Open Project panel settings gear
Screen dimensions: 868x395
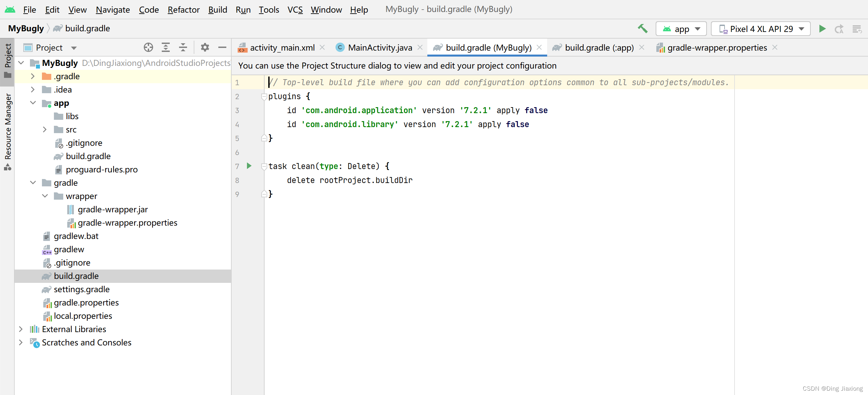205,48
